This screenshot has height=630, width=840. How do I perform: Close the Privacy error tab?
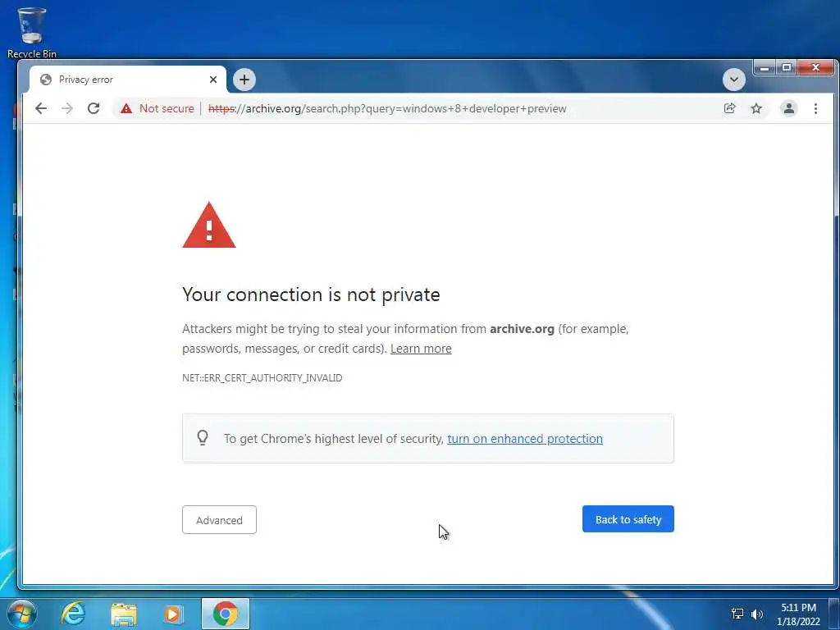(213, 80)
